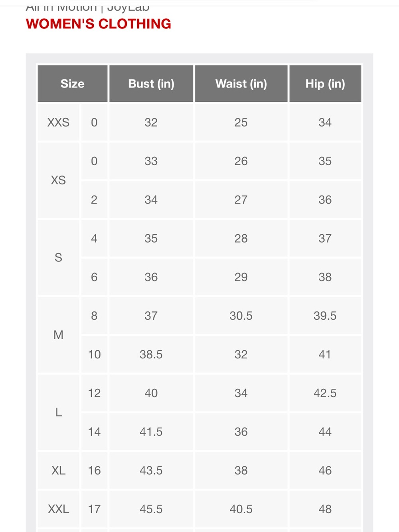Click numeric size 17 cell
399x532 pixels.
[94, 509]
